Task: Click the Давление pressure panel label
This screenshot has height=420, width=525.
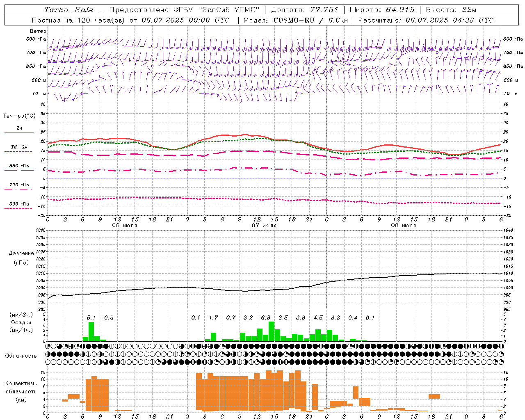Action: click(21, 253)
